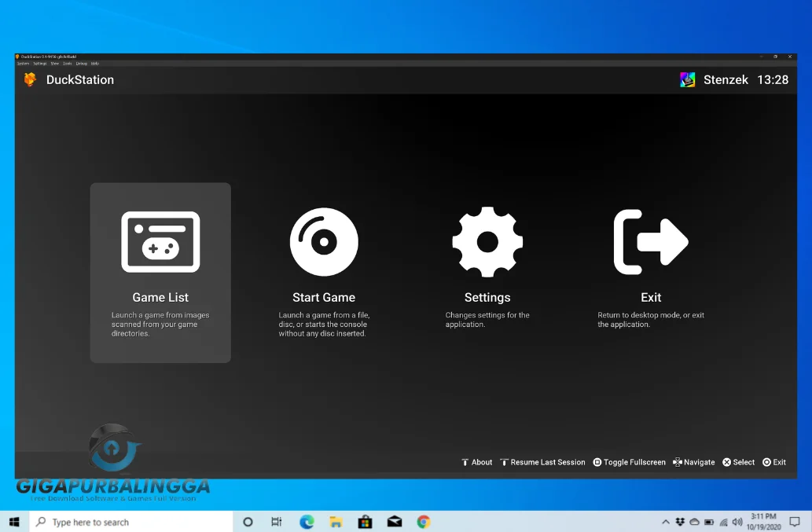Open the Game List tile
Screen dimensions: 812x532
click(160, 273)
